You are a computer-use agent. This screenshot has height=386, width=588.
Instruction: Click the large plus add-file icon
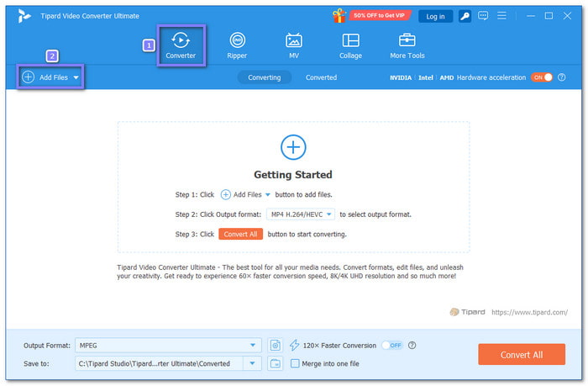point(293,147)
